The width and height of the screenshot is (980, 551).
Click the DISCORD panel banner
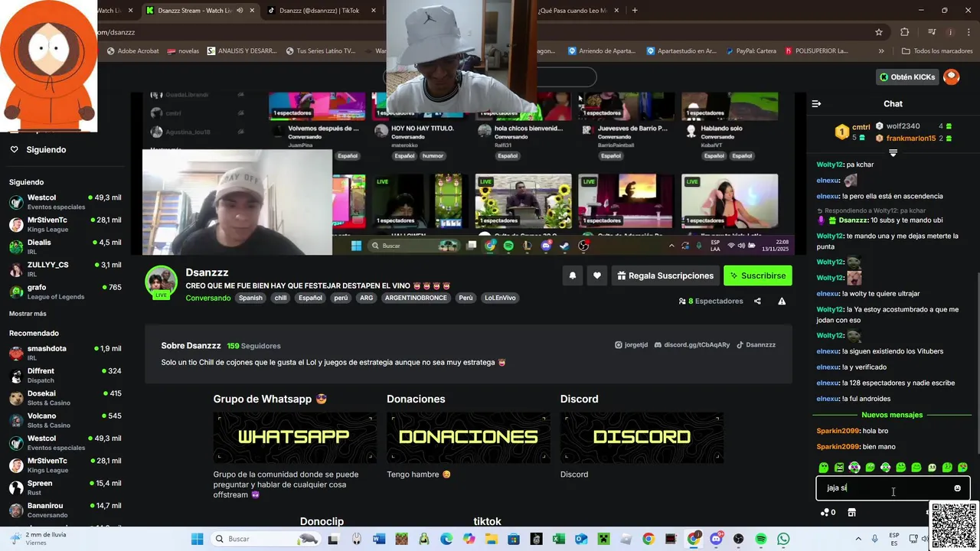(642, 437)
